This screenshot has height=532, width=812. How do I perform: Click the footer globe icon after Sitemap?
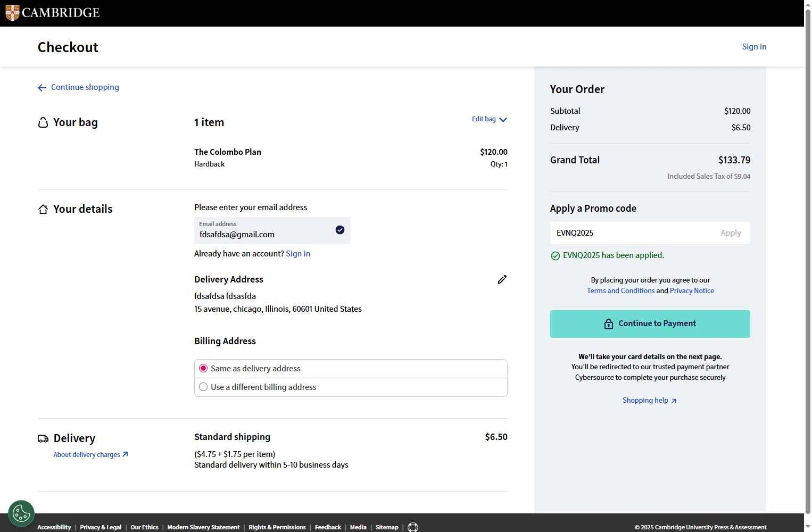pos(413,527)
